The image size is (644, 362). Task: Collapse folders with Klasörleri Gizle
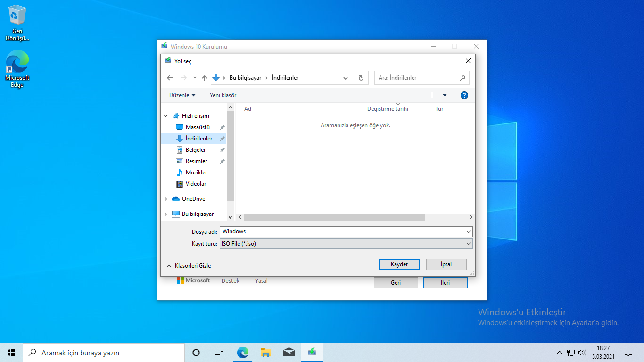point(189,266)
